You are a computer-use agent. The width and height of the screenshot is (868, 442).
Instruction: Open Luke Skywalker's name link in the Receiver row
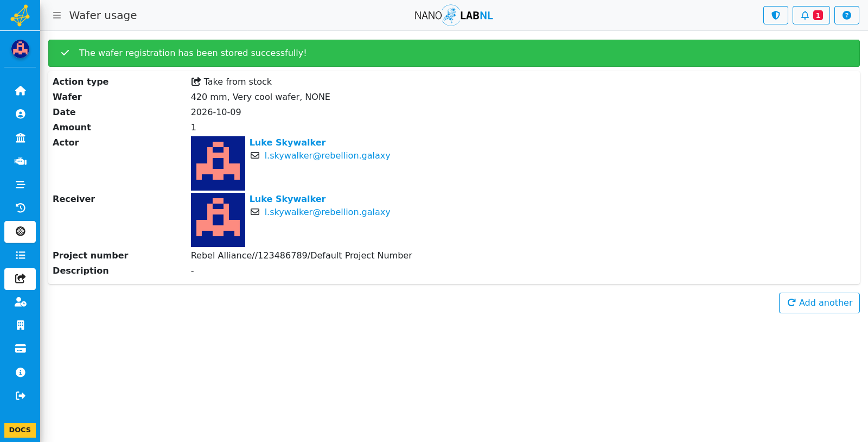point(288,199)
